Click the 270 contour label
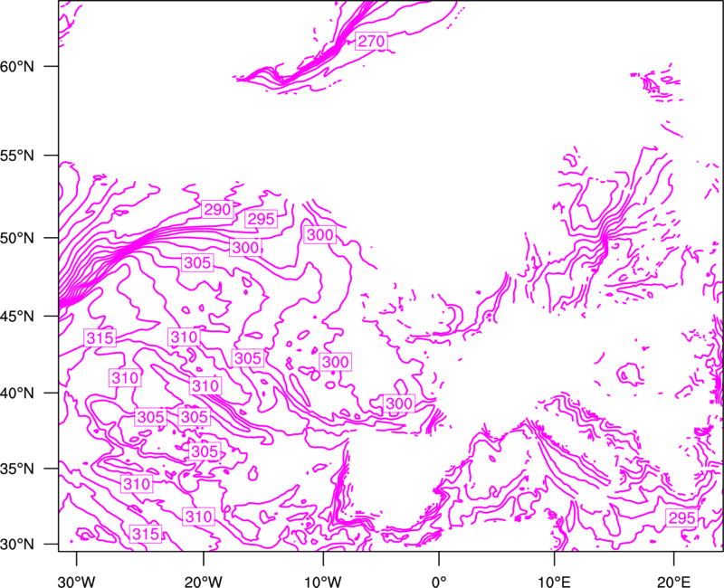 (x=371, y=42)
